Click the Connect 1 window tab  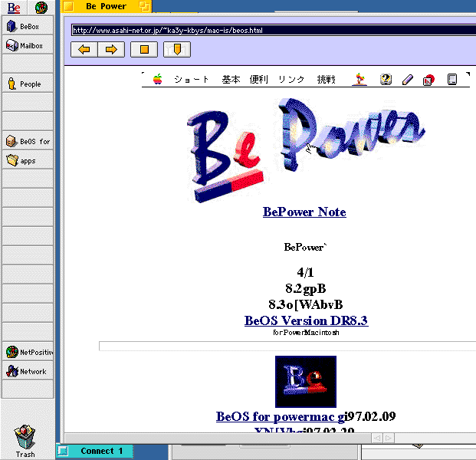pyautogui.click(x=95, y=451)
